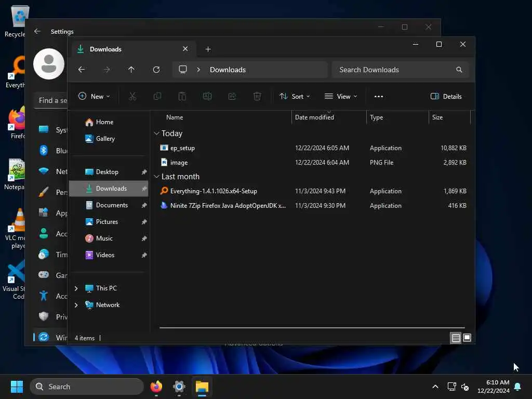Click the pin icon beside Music
The height and width of the screenshot is (399, 532).
pyautogui.click(x=144, y=238)
